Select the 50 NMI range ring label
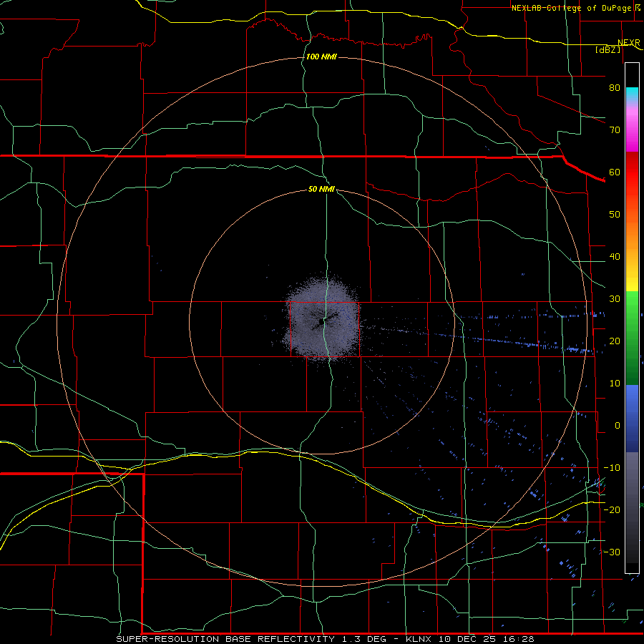 (321, 189)
